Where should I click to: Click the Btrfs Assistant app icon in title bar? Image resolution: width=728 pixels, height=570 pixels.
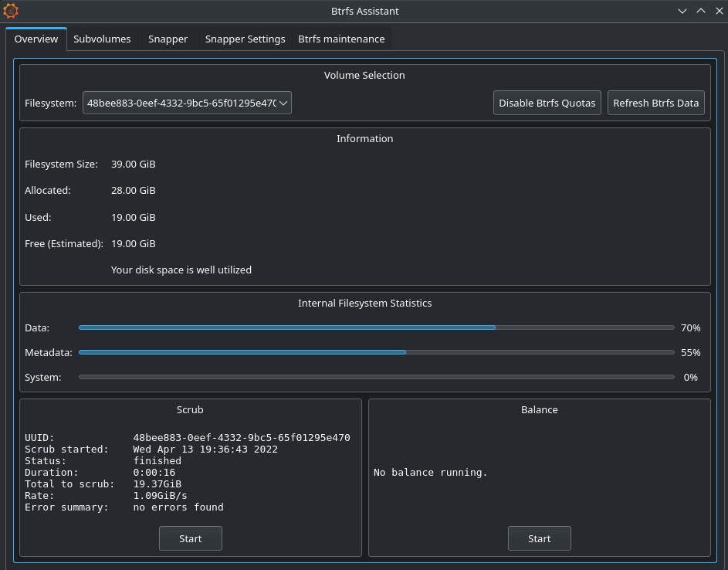11,11
